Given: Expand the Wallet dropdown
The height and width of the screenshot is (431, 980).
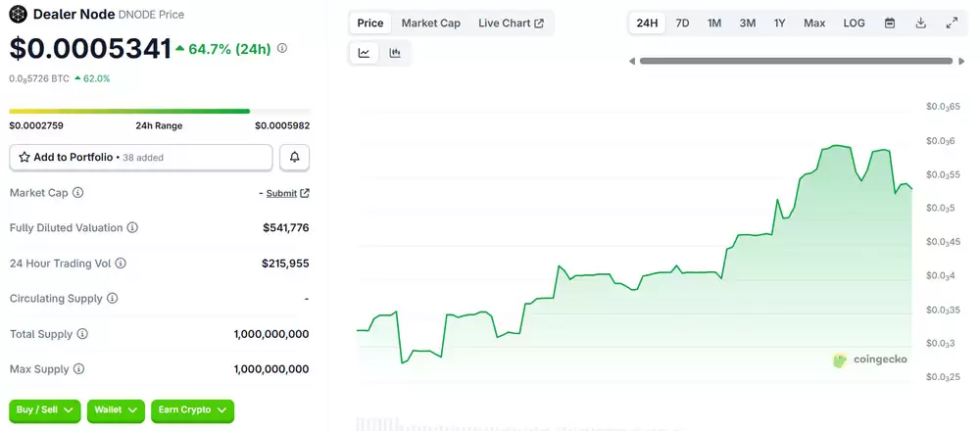Looking at the screenshot, I should point(116,410).
